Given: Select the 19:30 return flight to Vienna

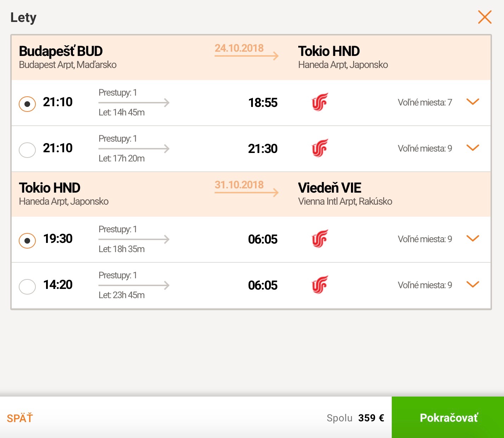Looking at the screenshot, I should (x=27, y=241).
